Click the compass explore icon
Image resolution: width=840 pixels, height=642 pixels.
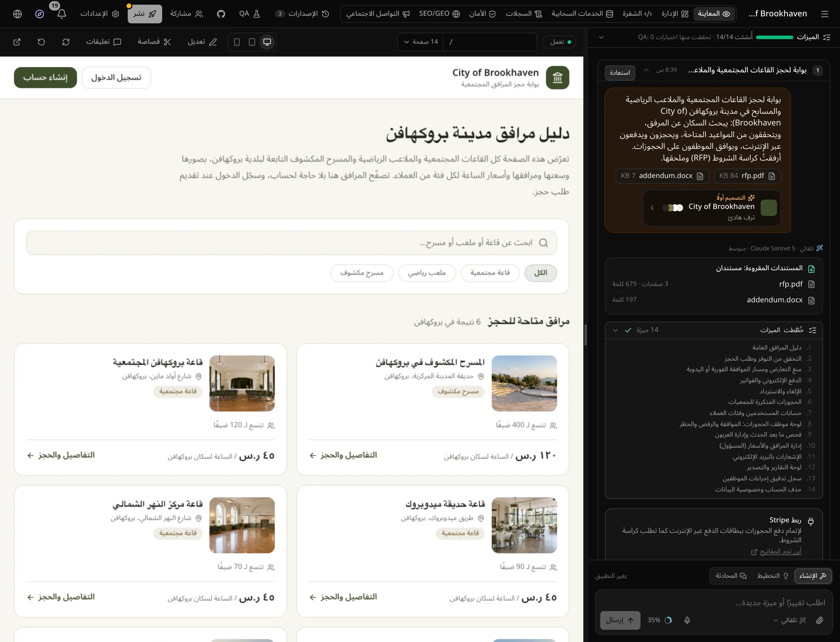(40, 14)
